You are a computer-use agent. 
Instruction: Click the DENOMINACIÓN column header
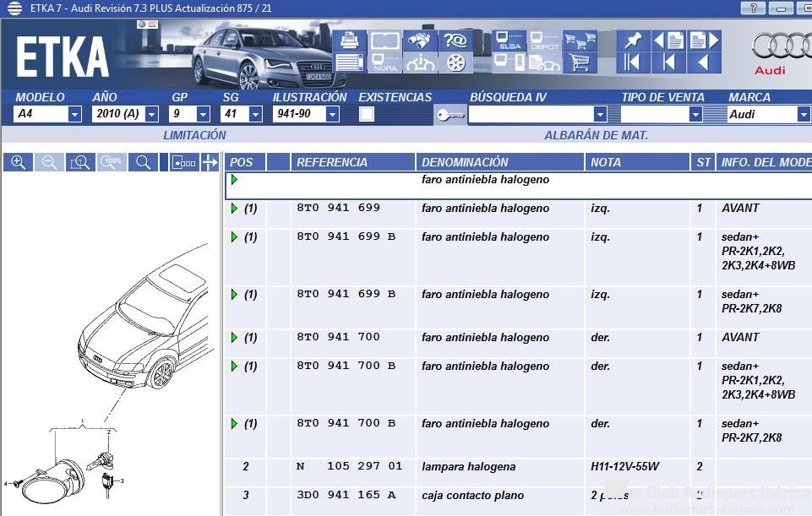[x=499, y=162]
